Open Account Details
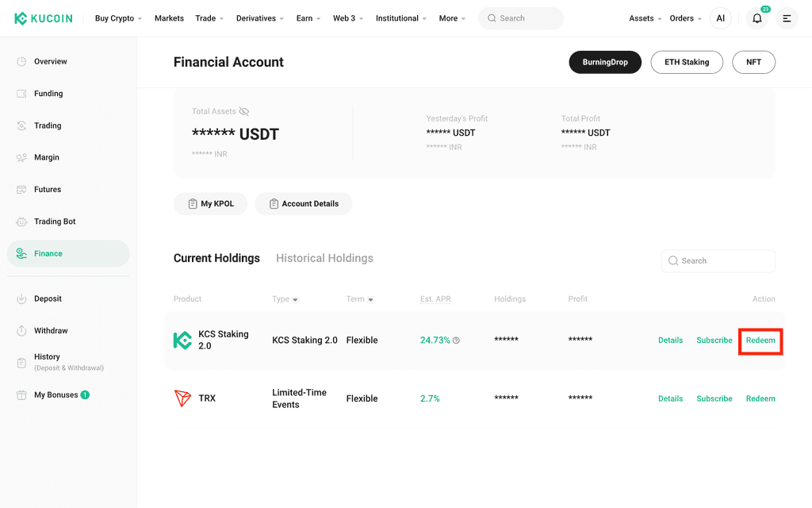The height and width of the screenshot is (508, 812). point(304,204)
